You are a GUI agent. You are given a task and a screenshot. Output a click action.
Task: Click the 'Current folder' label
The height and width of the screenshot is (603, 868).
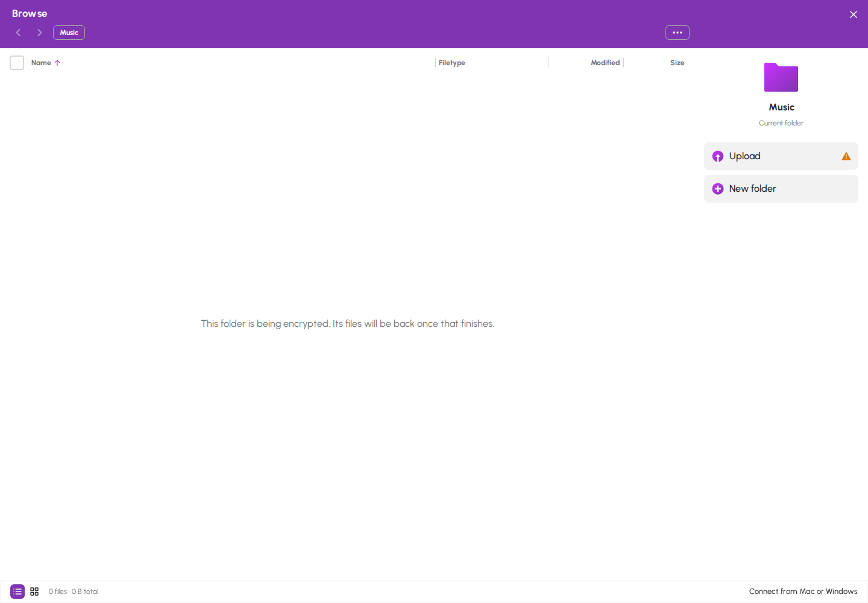781,123
